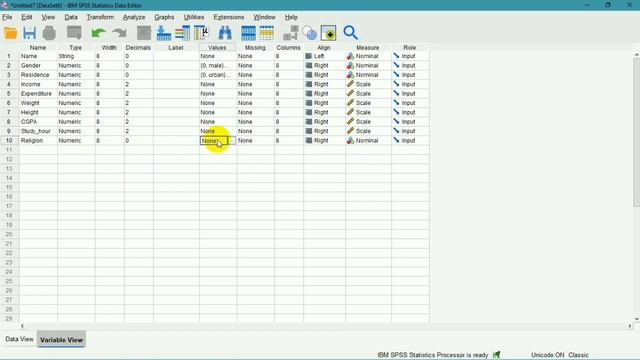This screenshot has height=360, width=640.
Task: Open the Analyze menu
Action: [x=134, y=17]
